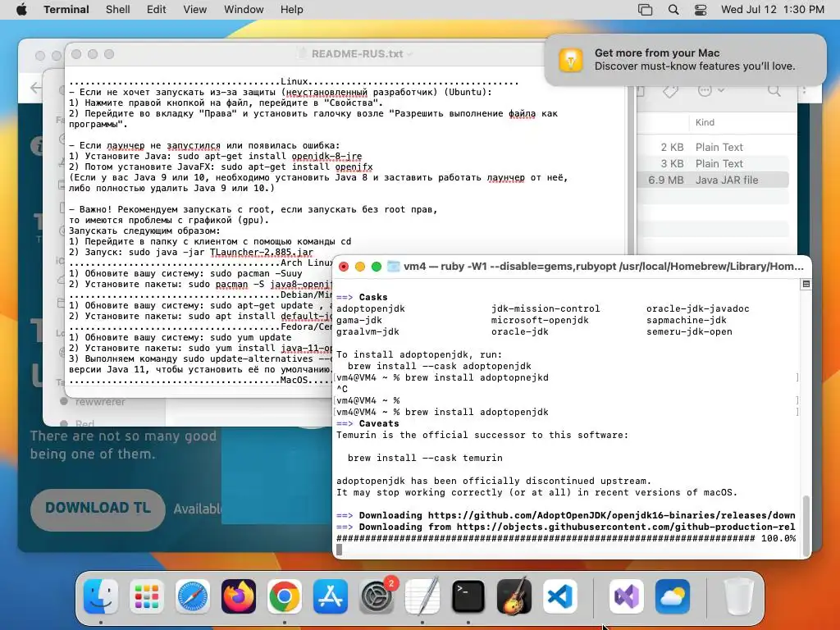Click the Terminal window folder proxy icon
Viewport: 840px width, 630px height.
394,267
